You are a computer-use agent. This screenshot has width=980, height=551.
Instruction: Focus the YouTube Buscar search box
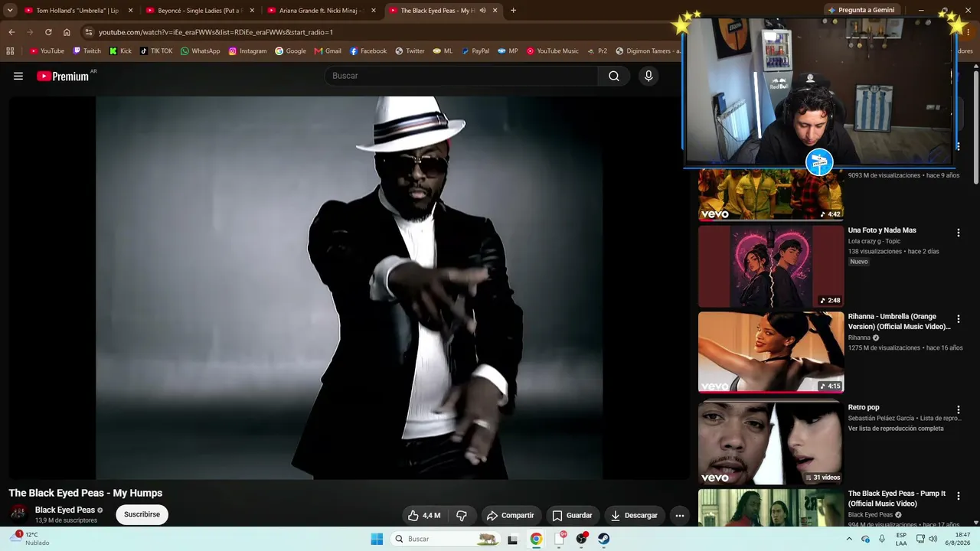click(462, 76)
